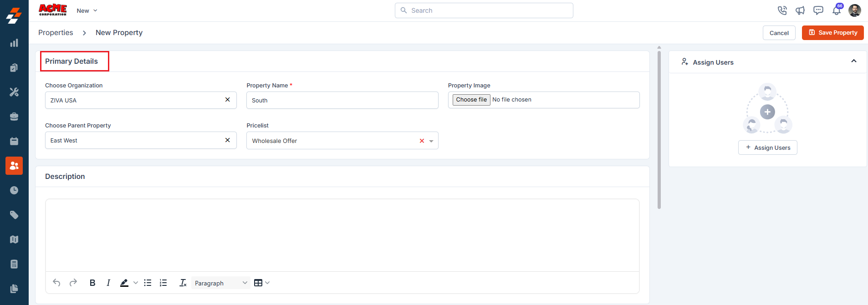Click the 'No file chosen' text

[x=512, y=100]
